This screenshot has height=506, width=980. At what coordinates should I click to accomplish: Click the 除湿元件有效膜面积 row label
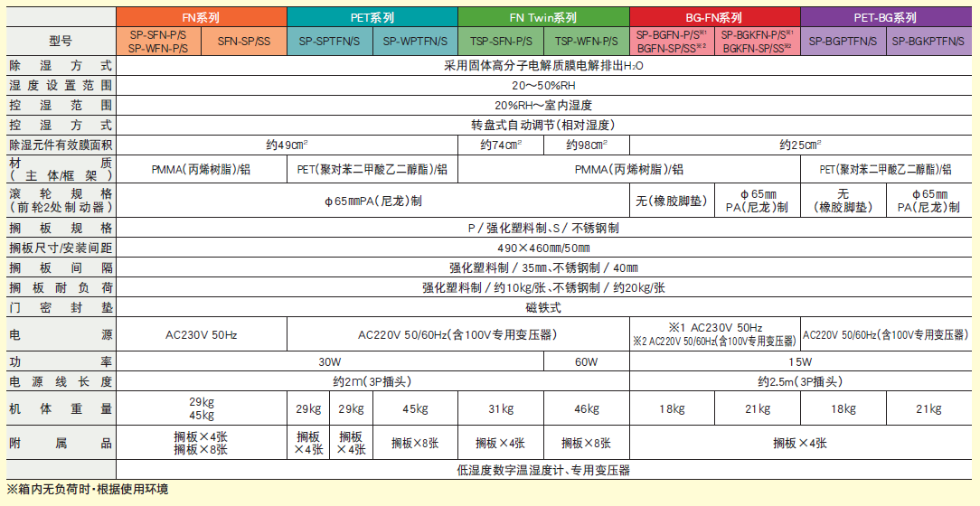[x=61, y=145]
